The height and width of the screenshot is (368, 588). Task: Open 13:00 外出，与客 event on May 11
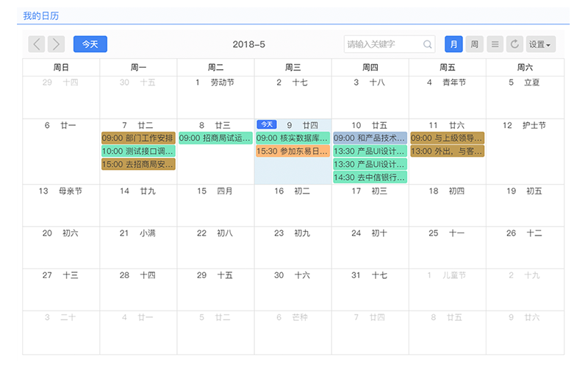point(447,151)
